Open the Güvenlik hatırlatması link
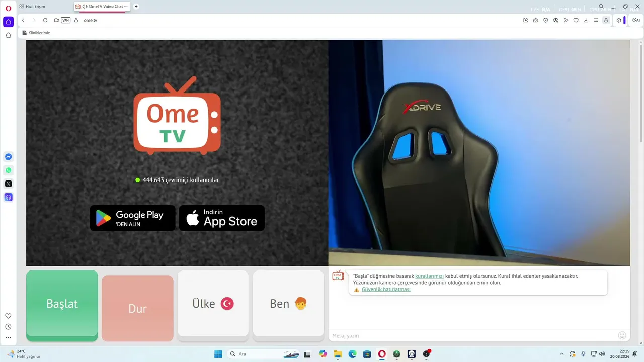644x362 pixels. point(386,289)
